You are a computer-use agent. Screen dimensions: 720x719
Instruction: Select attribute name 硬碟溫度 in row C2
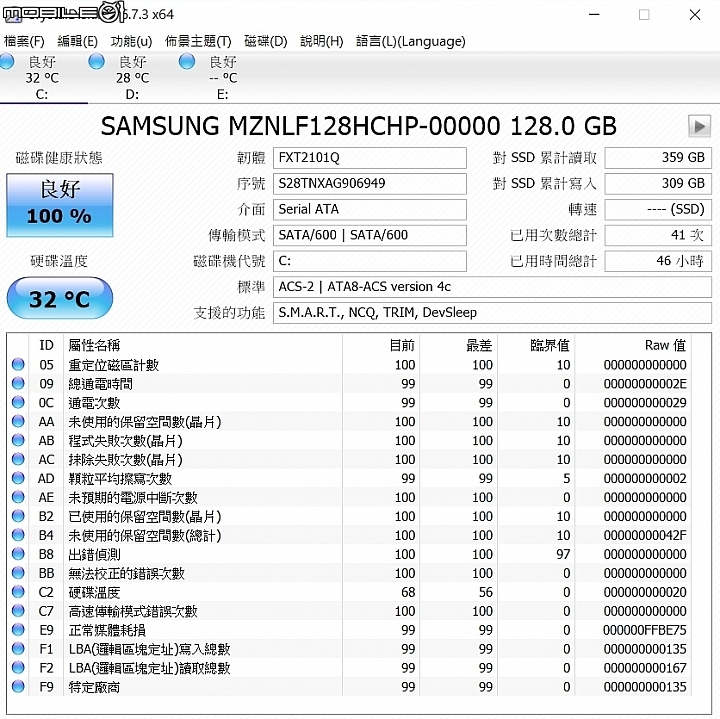[94, 592]
